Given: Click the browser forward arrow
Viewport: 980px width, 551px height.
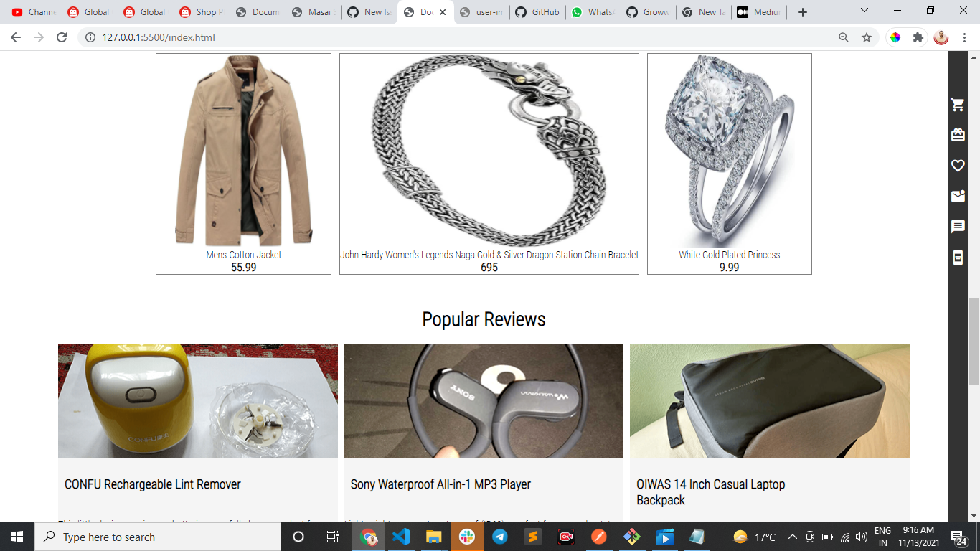Looking at the screenshot, I should (39, 37).
